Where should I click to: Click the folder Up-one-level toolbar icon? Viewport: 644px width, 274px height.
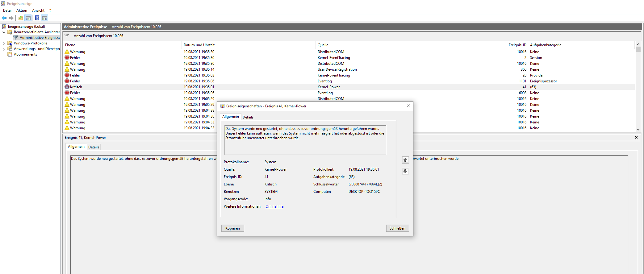pyautogui.click(x=21, y=18)
